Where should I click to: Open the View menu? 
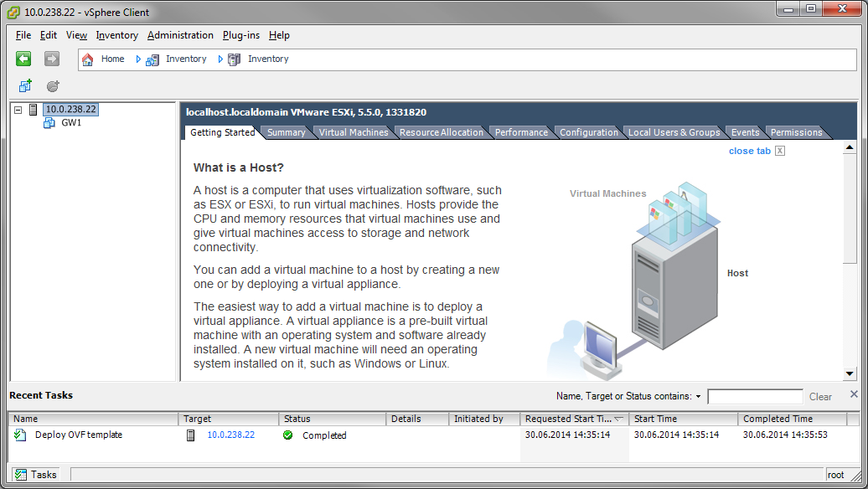pos(76,35)
